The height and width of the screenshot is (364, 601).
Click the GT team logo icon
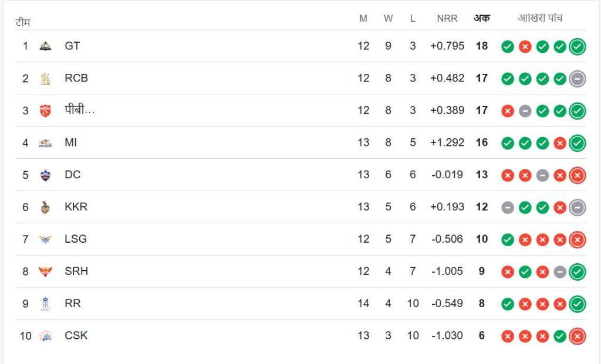pyautogui.click(x=45, y=46)
